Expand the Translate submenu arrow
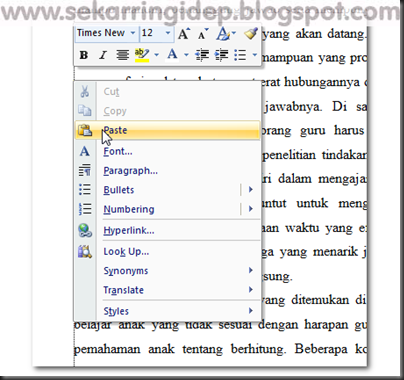404x380 pixels. click(251, 290)
